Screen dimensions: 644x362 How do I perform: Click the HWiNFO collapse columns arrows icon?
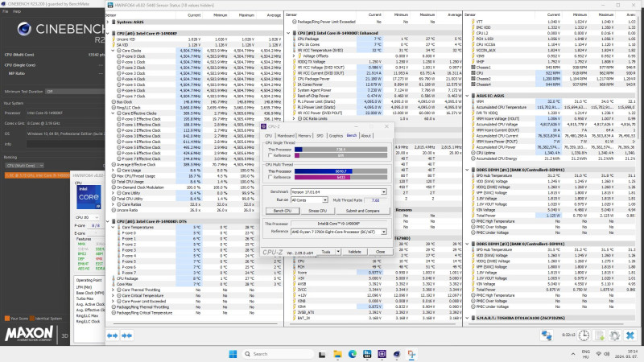coord(127,335)
